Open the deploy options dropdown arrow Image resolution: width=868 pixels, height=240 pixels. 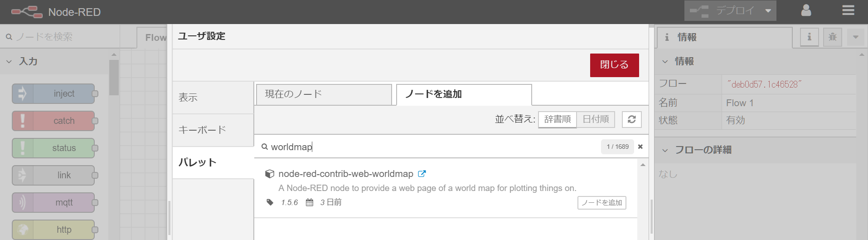[x=768, y=11]
